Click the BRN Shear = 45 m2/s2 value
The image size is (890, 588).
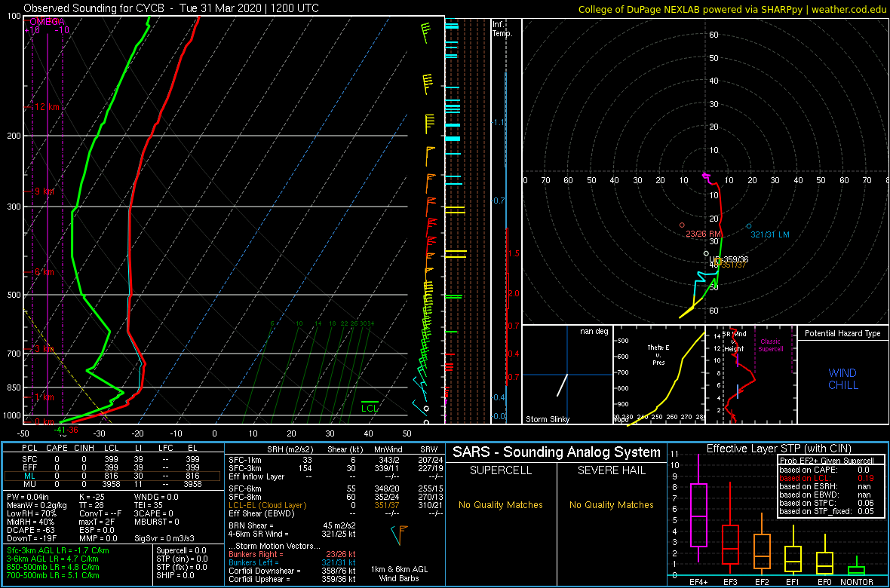[292, 525]
